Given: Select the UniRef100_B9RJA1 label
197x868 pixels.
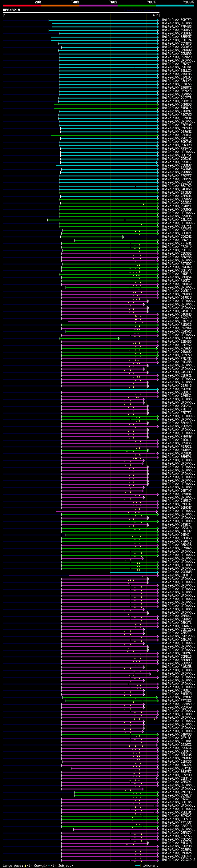Looking at the screenshot, I should [177, 67].
